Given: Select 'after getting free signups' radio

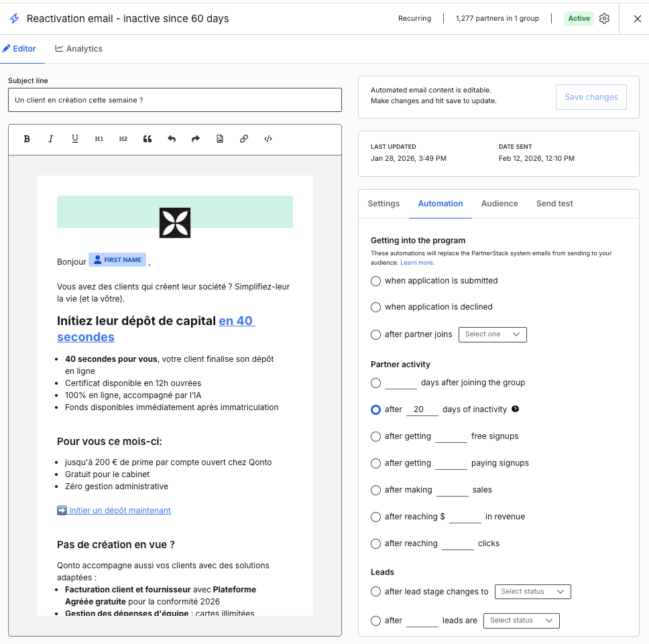Looking at the screenshot, I should [376, 437].
